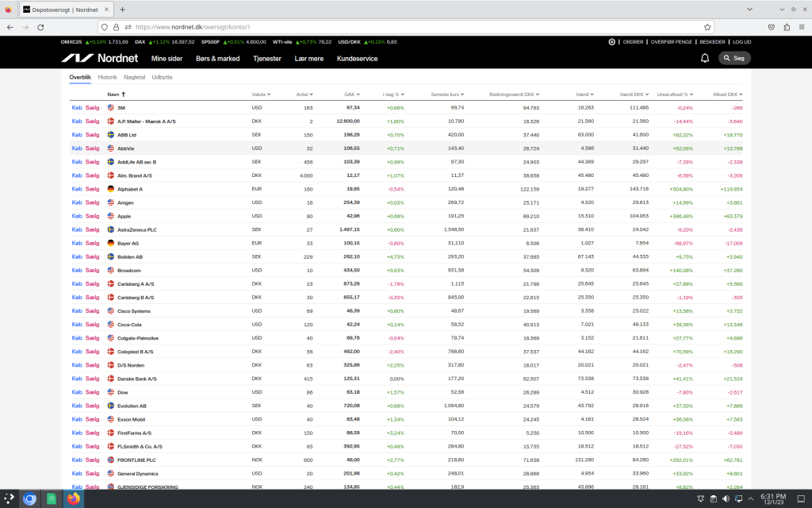Click the Firefox icon in the taskbar
The height and width of the screenshot is (508, 812).
point(74,499)
